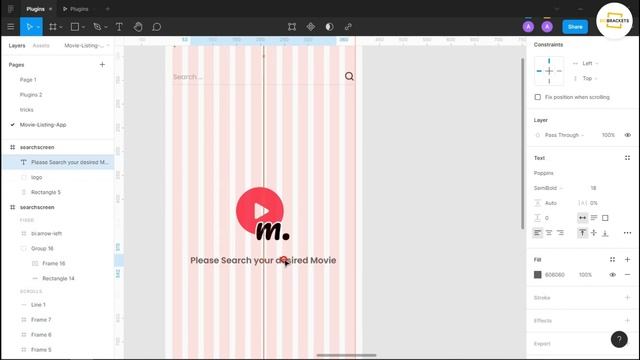Set text resizing to fixed size
The width and height of the screenshot is (640, 360).
(x=605, y=218)
